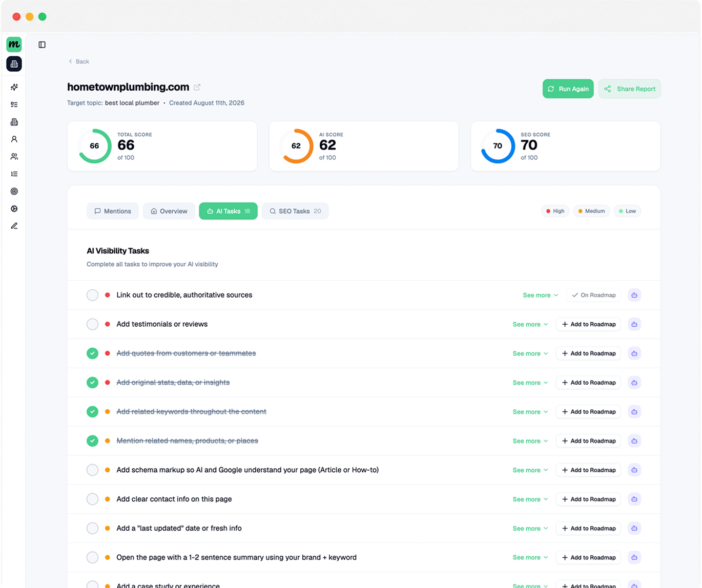Uncheck 'Add related keywords throughout the content'
The height and width of the screenshot is (588, 702).
click(x=92, y=412)
